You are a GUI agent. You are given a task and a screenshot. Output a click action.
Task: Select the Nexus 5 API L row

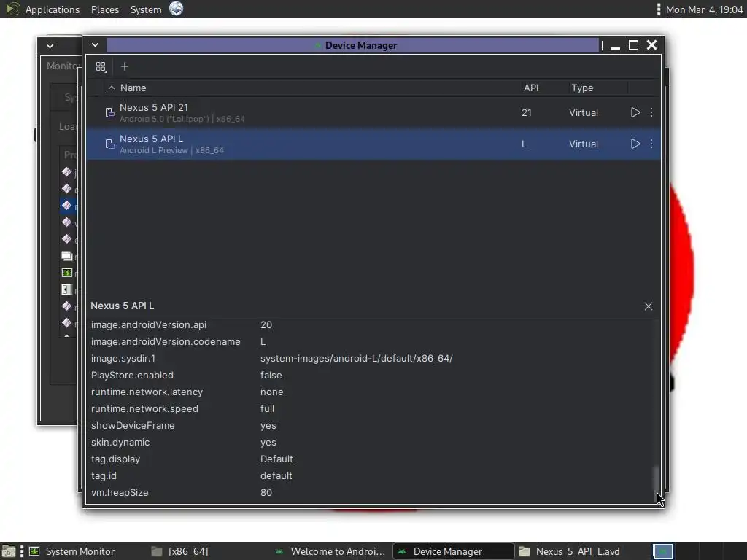373,144
